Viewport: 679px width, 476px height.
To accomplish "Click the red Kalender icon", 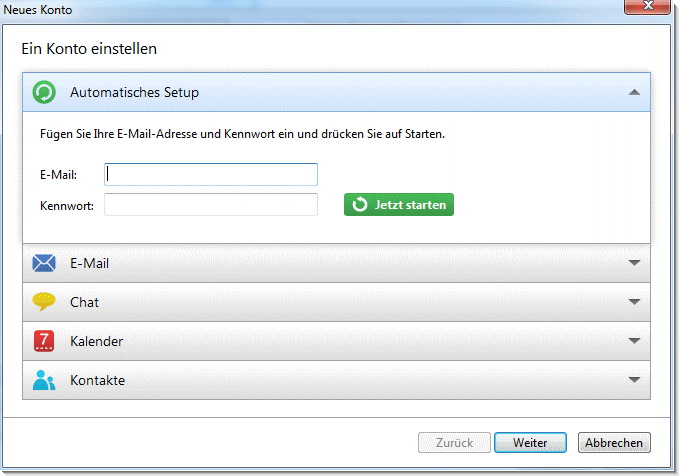I will point(44,341).
